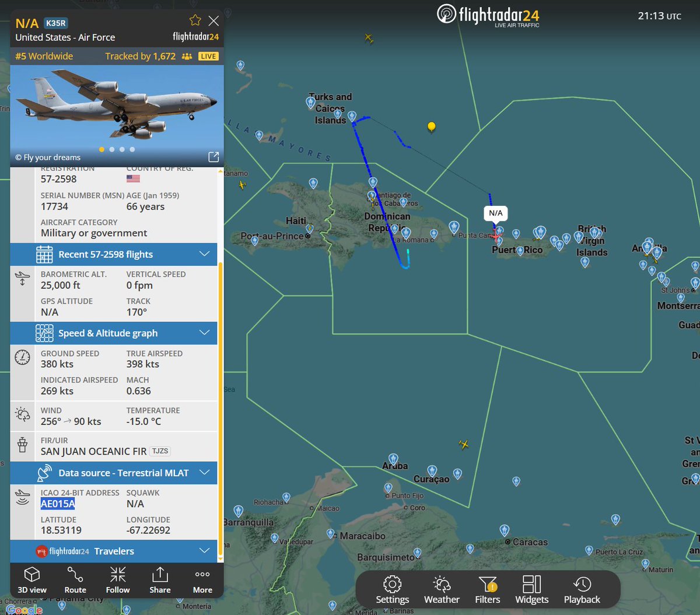Open the Filters panel
700x615 pixels.
488,590
